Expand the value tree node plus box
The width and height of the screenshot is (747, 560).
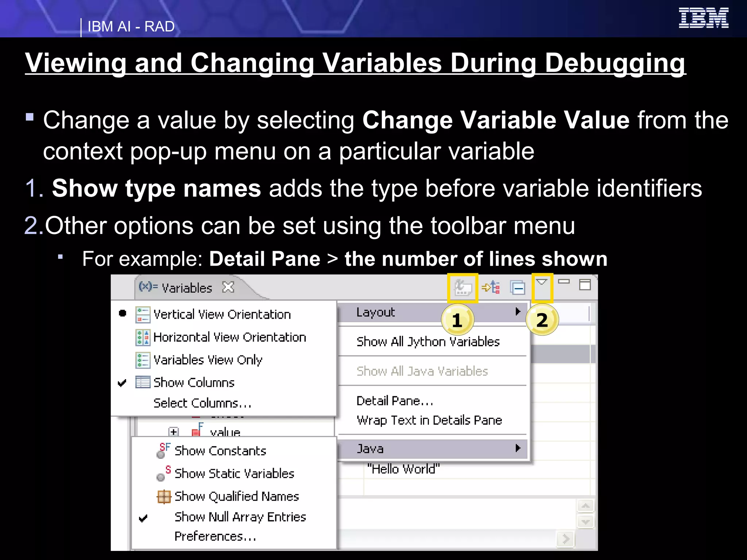(x=174, y=432)
